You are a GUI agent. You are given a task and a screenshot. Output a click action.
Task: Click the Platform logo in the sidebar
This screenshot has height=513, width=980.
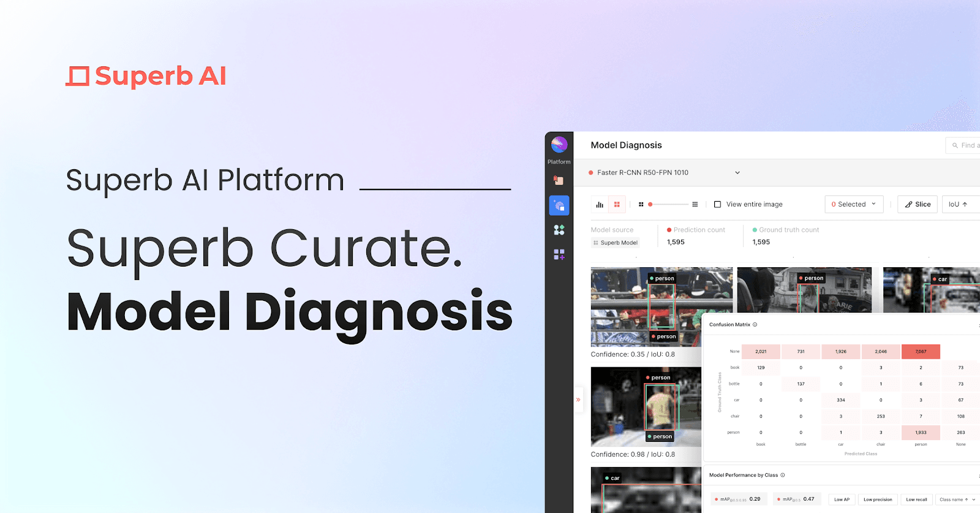(559, 145)
